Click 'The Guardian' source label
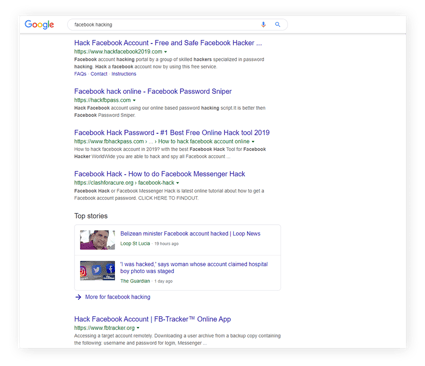Screen dimensions: 425x366 tap(135, 281)
